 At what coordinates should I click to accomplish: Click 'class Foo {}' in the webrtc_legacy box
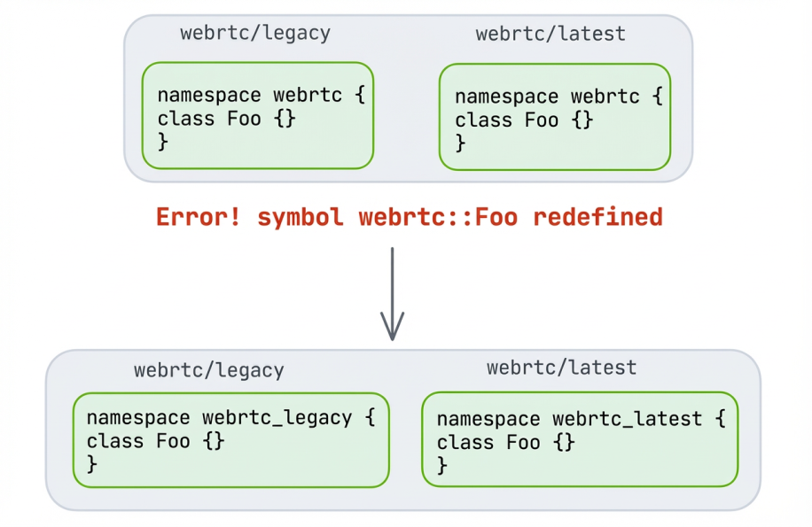click(155, 440)
